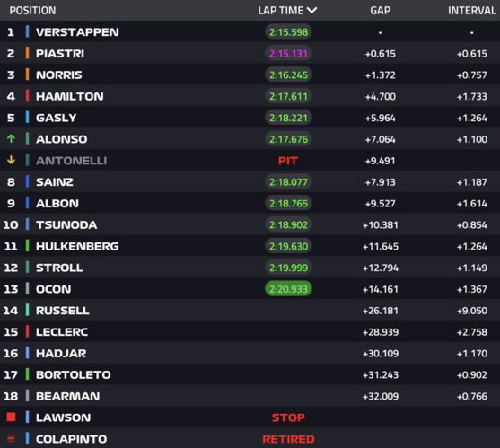Click the red PIT status for Antonelli

[x=288, y=161]
